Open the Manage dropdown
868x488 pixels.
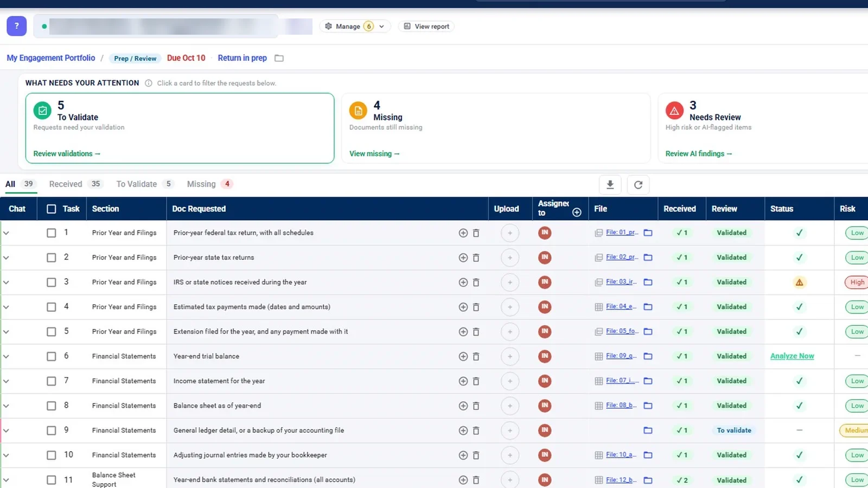tap(355, 27)
